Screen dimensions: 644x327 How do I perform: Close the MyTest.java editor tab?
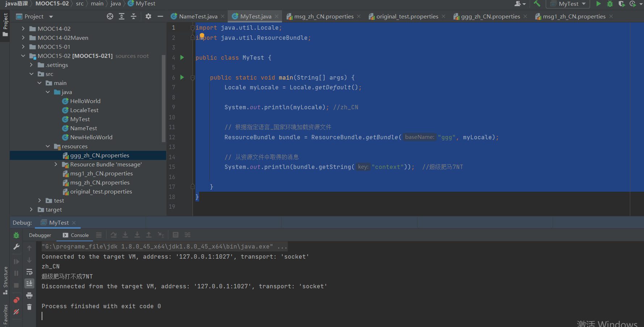pyautogui.click(x=277, y=16)
